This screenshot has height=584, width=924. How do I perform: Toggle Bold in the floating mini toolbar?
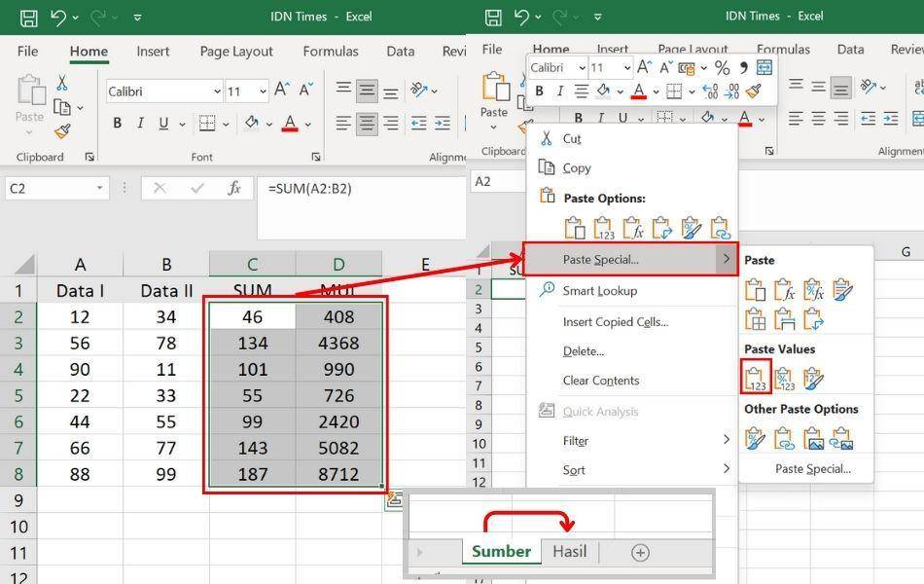point(539,91)
